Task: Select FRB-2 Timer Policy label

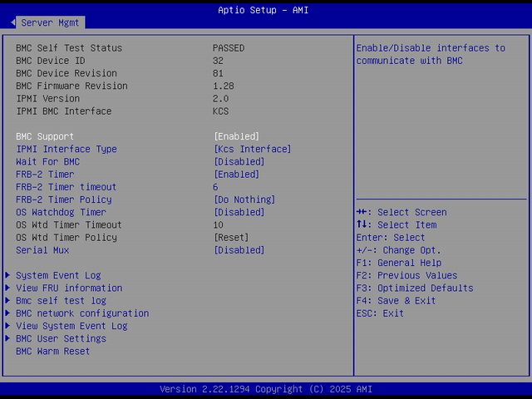Action: [64, 199]
